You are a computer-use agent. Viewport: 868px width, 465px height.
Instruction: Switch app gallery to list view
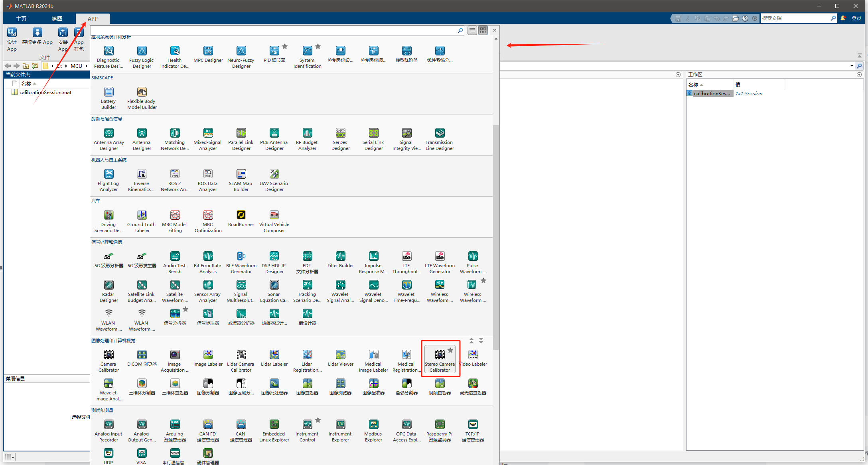[x=472, y=30]
